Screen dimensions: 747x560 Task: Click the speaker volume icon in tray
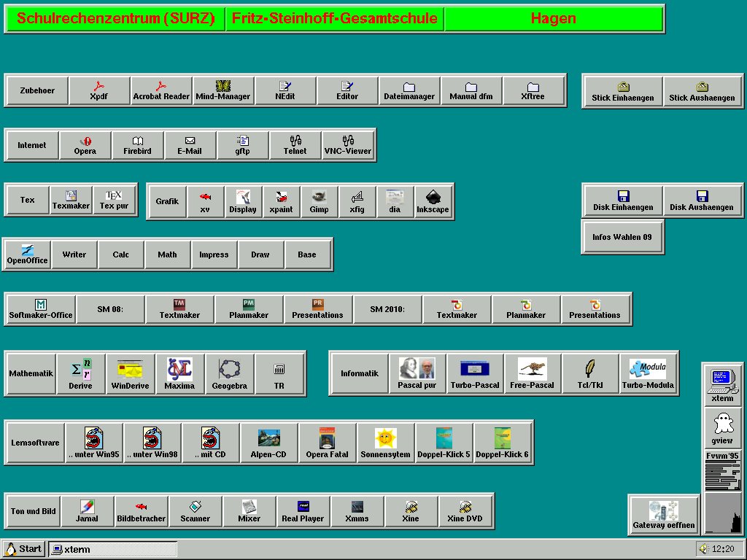click(x=704, y=549)
